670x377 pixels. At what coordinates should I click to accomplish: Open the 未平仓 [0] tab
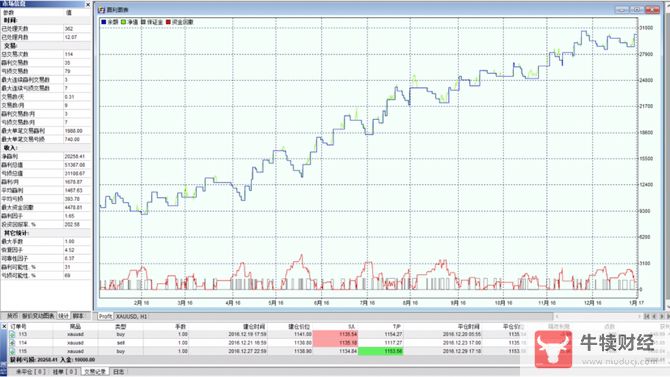tap(30, 372)
